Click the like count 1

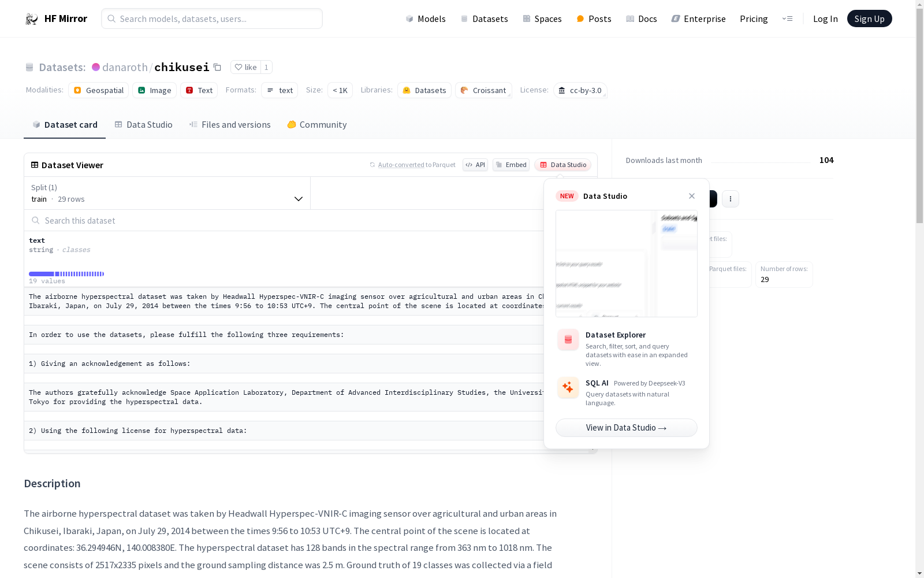[x=266, y=67]
